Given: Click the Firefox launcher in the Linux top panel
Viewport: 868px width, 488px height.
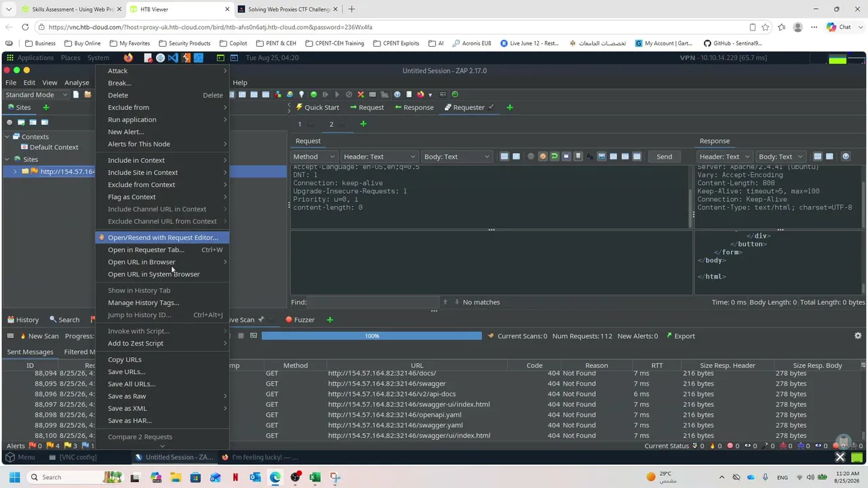Looking at the screenshot, I should click(x=128, y=58).
